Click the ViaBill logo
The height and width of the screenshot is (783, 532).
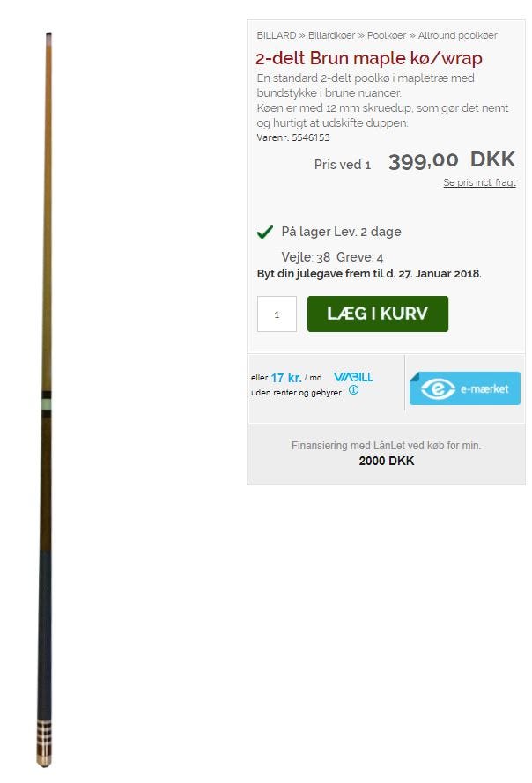[x=354, y=377]
